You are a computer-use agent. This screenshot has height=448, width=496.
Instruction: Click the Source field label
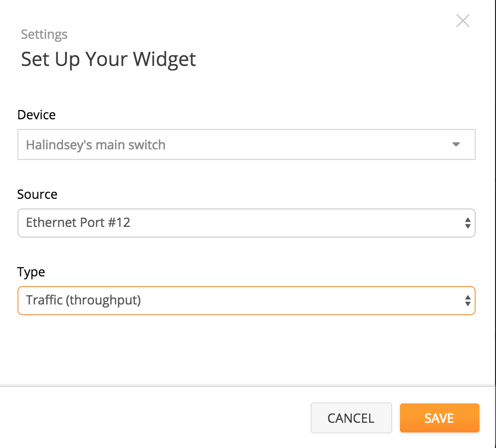[37, 194]
